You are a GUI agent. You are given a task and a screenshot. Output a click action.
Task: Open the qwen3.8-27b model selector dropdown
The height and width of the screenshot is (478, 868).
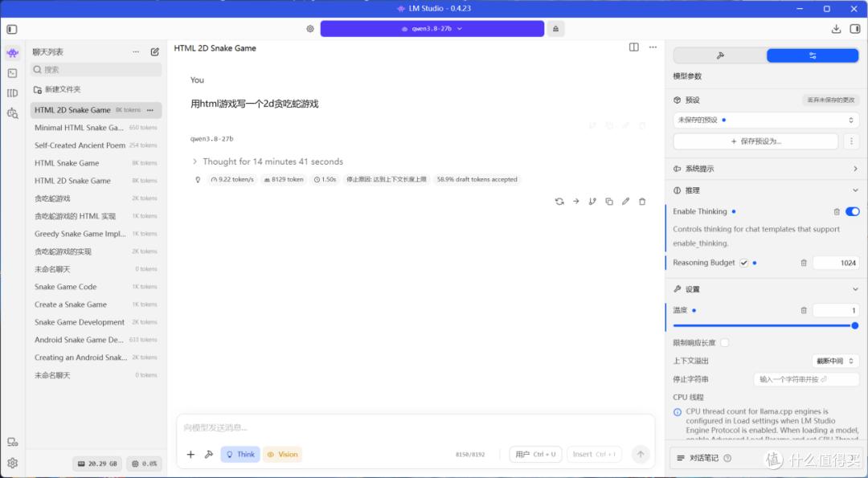coord(432,29)
